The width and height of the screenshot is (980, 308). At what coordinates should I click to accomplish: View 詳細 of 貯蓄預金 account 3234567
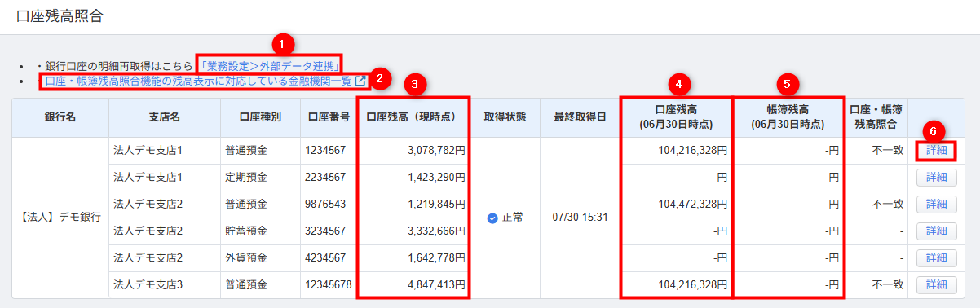click(x=936, y=231)
